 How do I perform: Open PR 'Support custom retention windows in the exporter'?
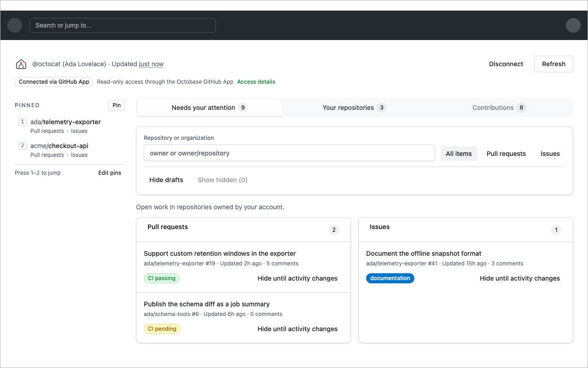220,253
